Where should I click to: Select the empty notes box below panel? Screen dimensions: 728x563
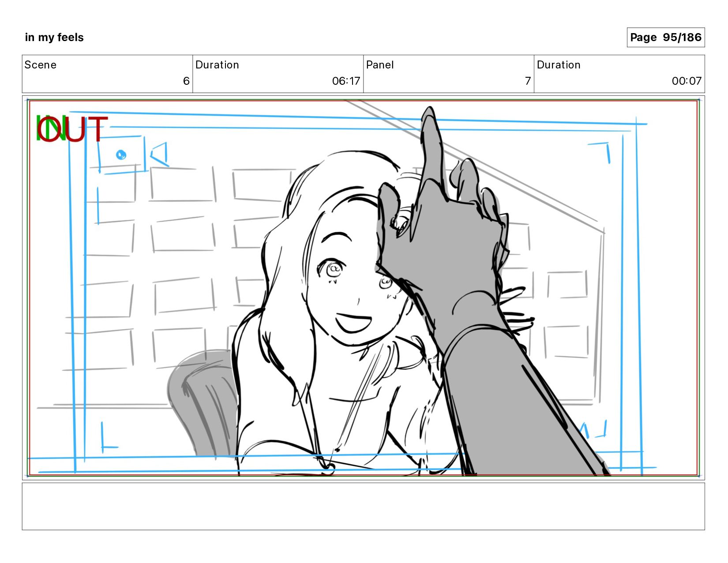click(x=363, y=506)
